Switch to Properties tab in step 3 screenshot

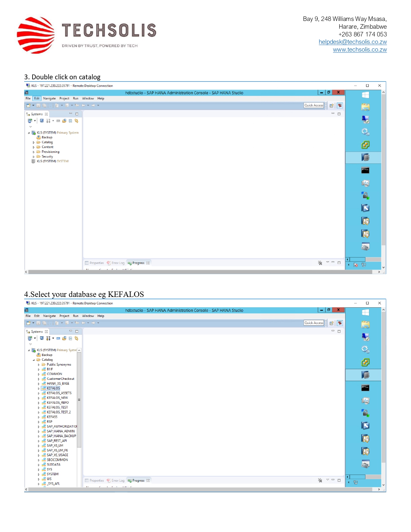pos(94,263)
